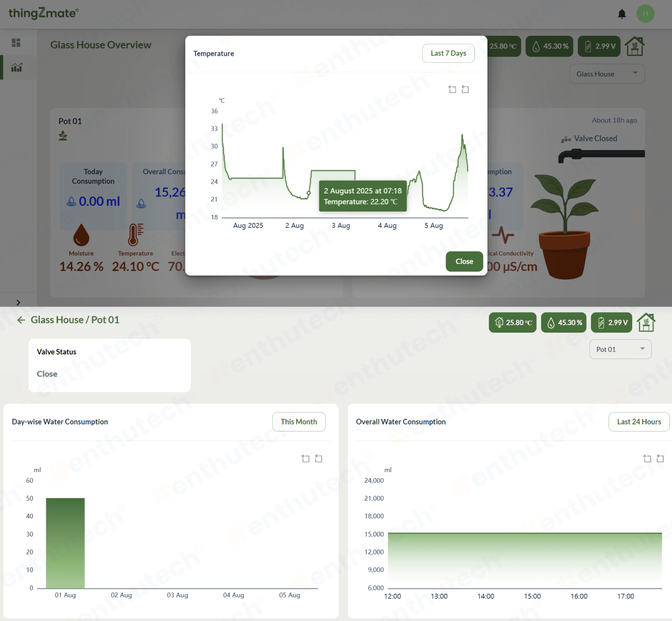
Task: Click the 01 Aug consumption bar
Action: (65, 543)
